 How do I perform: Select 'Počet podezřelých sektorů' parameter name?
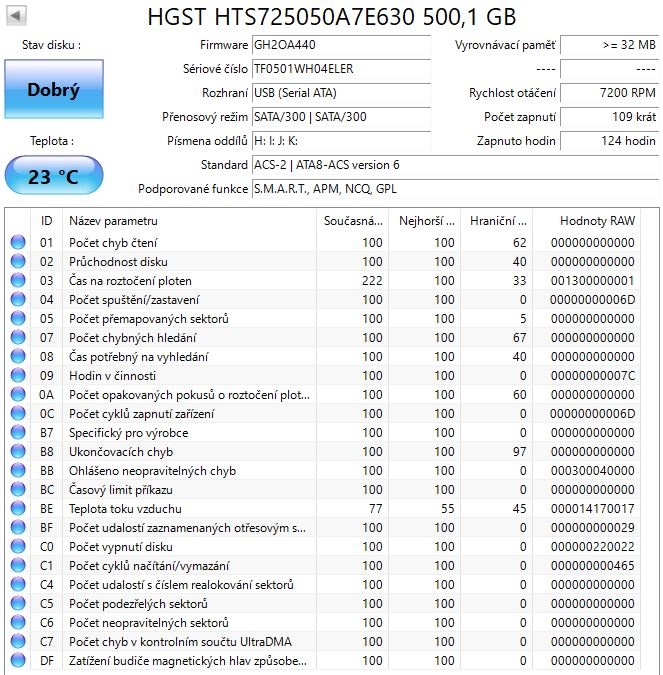point(138,604)
